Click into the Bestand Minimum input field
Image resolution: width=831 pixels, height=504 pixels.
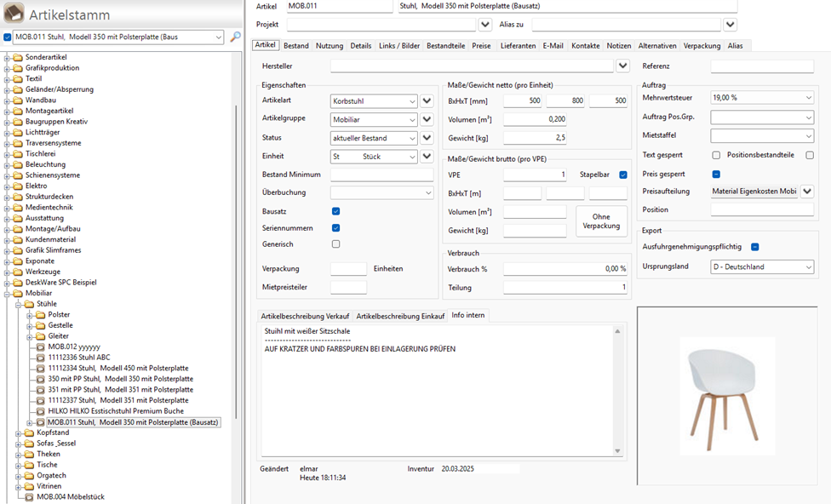coord(382,175)
